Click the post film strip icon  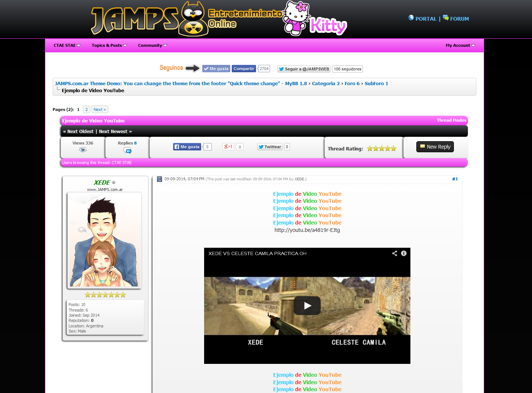tap(160, 179)
